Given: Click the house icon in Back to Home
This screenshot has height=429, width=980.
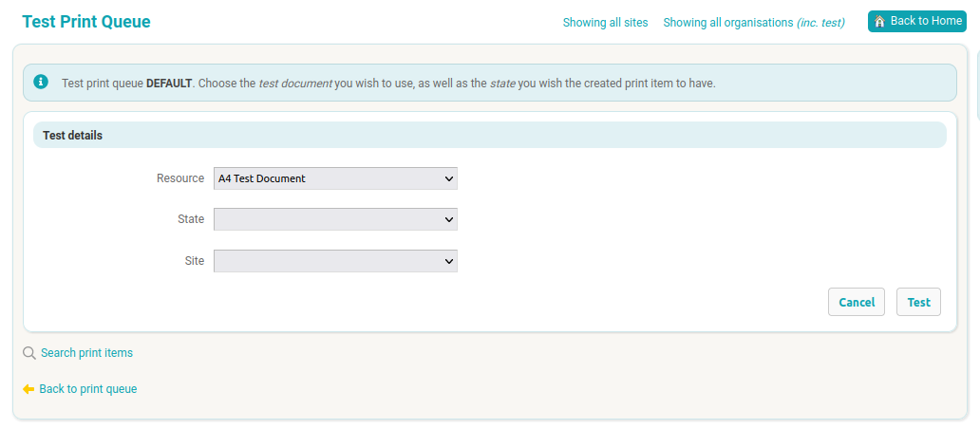Looking at the screenshot, I should (x=879, y=21).
